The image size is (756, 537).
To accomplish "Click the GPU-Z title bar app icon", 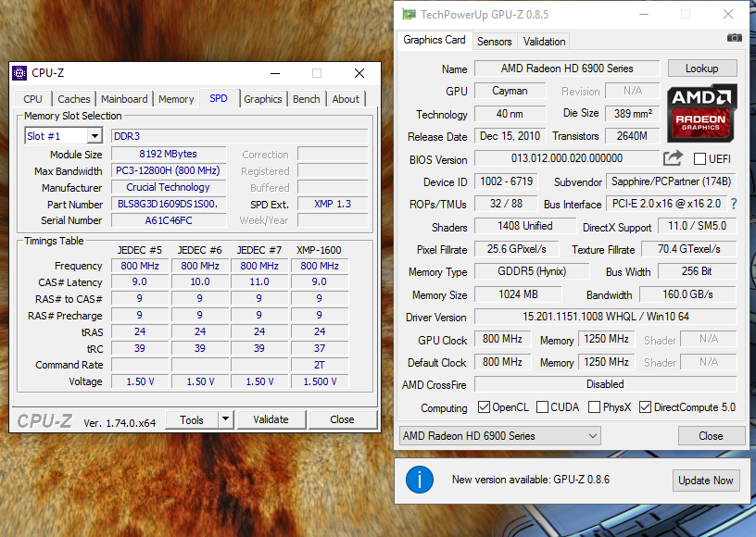I will click(409, 15).
